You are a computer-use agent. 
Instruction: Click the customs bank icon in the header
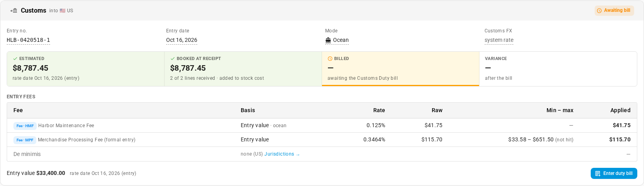coord(14,11)
